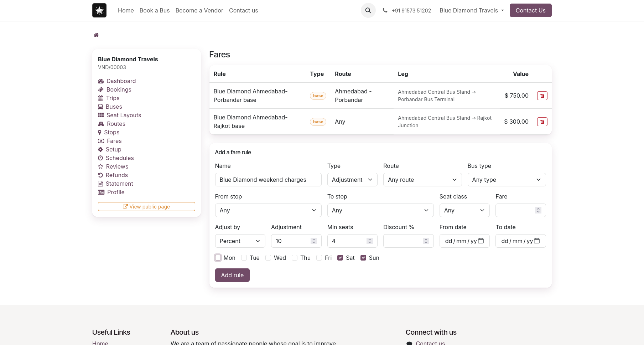
Task: Expand the Route dropdown showing Any route
Action: point(422,180)
